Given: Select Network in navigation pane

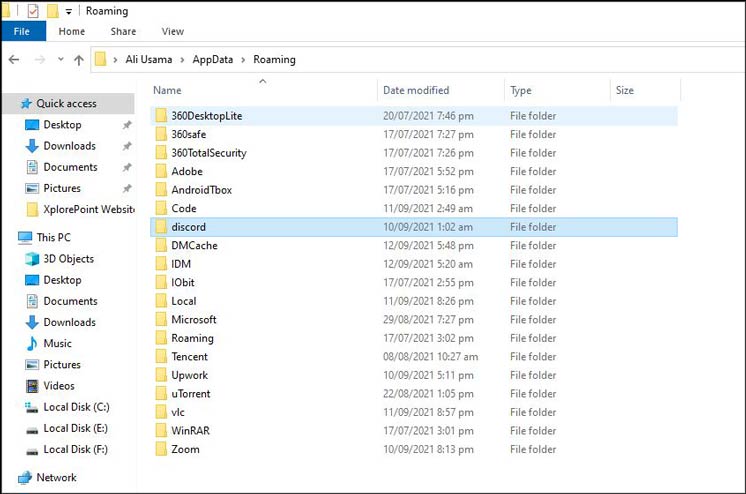Looking at the screenshot, I should (56, 477).
